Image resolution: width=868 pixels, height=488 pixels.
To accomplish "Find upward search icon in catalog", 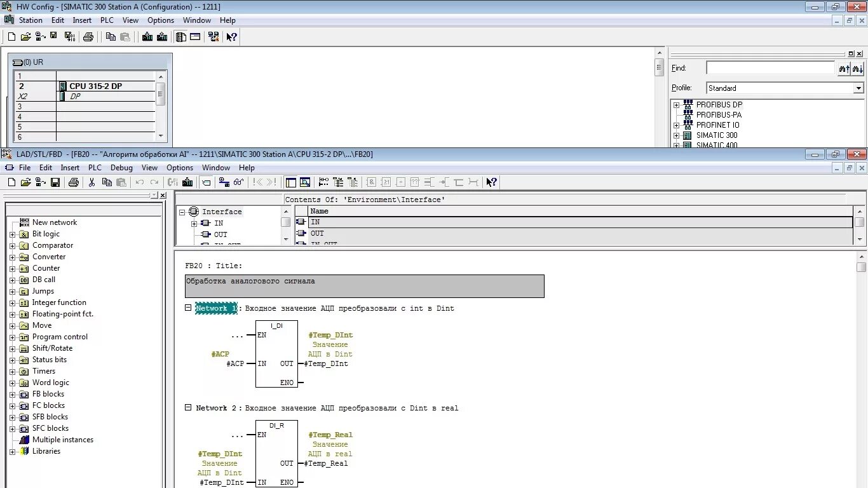I will pyautogui.click(x=844, y=68).
